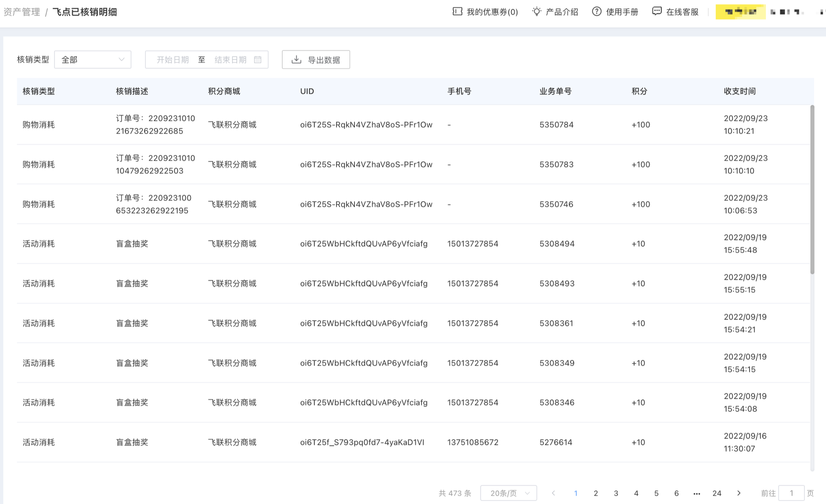This screenshot has width=826, height=504.
Task: Go to next page with right arrow
Action: click(x=739, y=493)
